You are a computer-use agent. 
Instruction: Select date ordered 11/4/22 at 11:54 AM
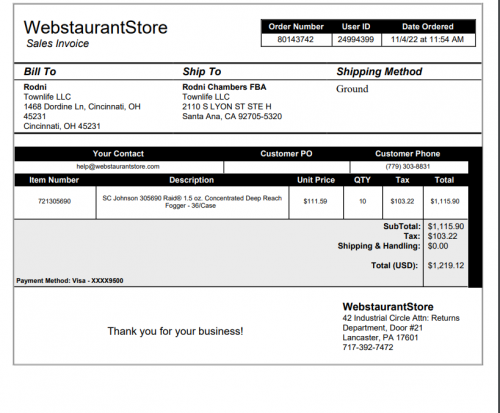[x=427, y=39]
